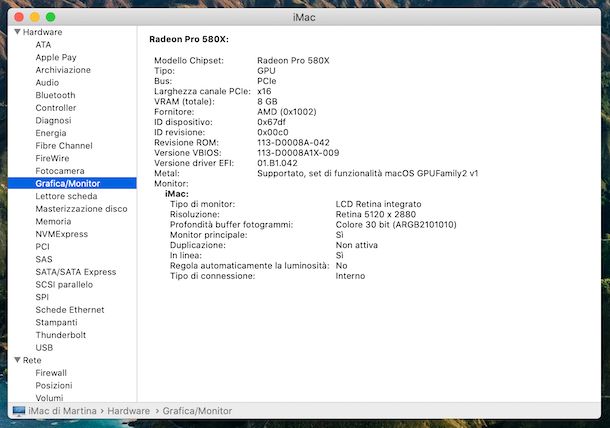Click the connection type value 'Interno'

(x=350, y=276)
